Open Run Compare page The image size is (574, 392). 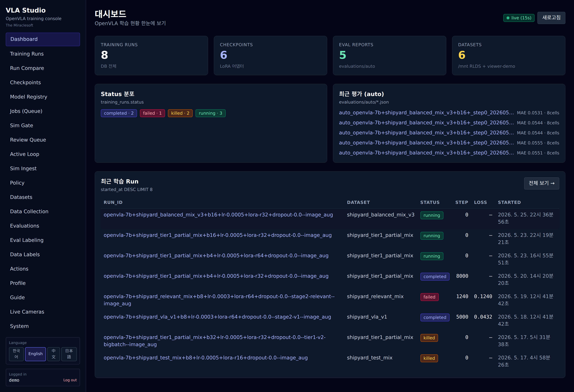(x=43, y=68)
